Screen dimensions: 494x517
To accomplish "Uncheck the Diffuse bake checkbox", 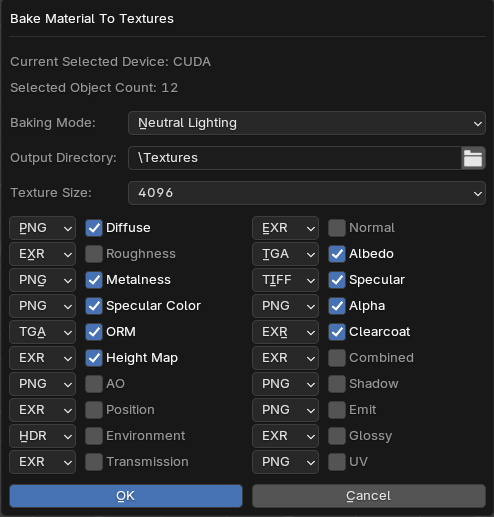I will [x=94, y=228].
